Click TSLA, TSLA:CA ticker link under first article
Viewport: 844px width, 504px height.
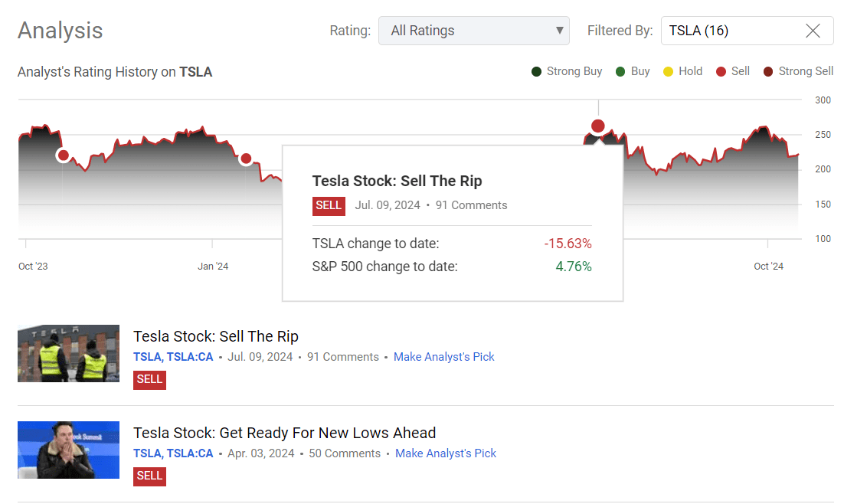click(173, 357)
